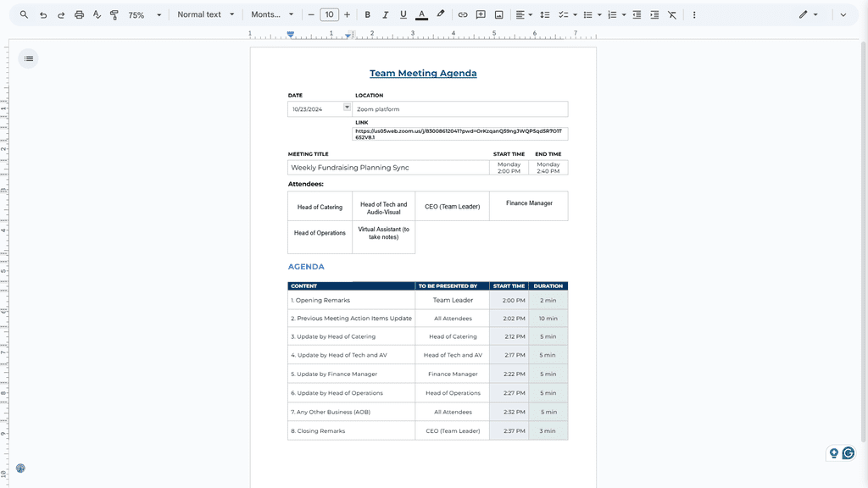The height and width of the screenshot is (488, 868).
Task: Toggle underline formatting
Action: [403, 15]
